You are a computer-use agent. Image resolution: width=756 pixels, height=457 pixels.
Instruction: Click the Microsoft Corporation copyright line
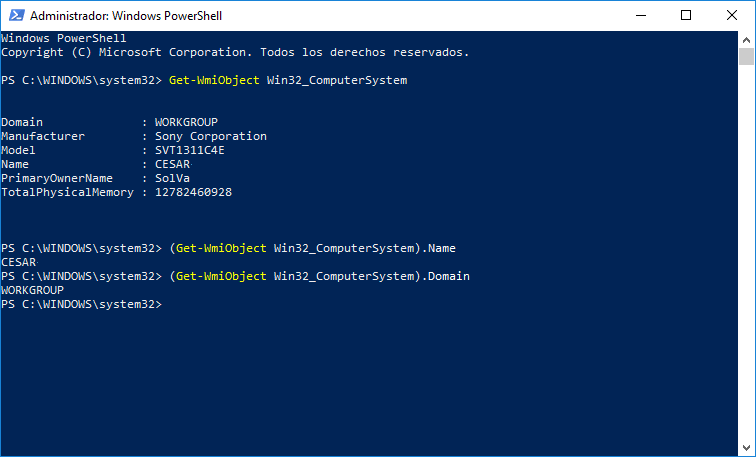point(235,52)
